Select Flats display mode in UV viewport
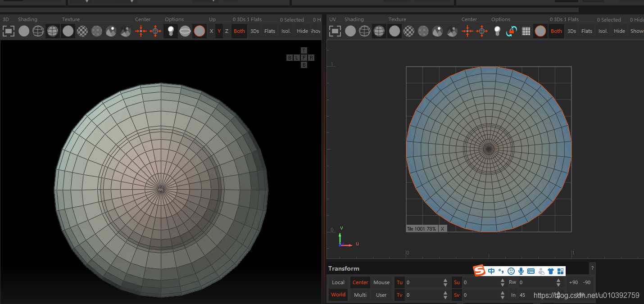 [x=587, y=31]
